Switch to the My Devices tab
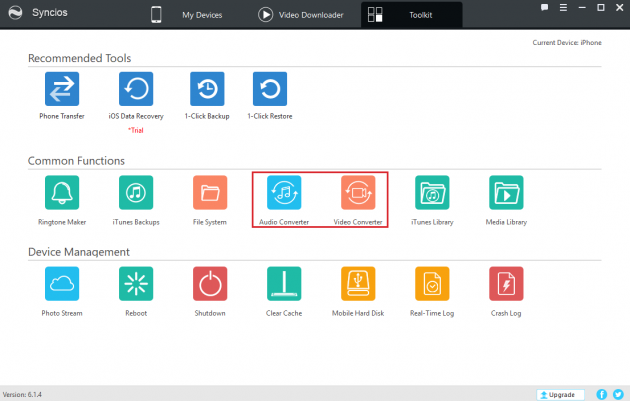Viewport: 630px width, 401px height. point(192,15)
